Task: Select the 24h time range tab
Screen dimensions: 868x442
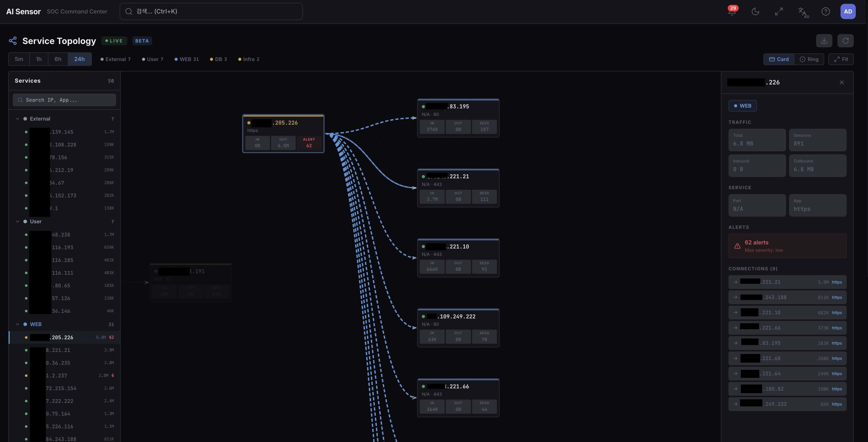Action: [79, 59]
